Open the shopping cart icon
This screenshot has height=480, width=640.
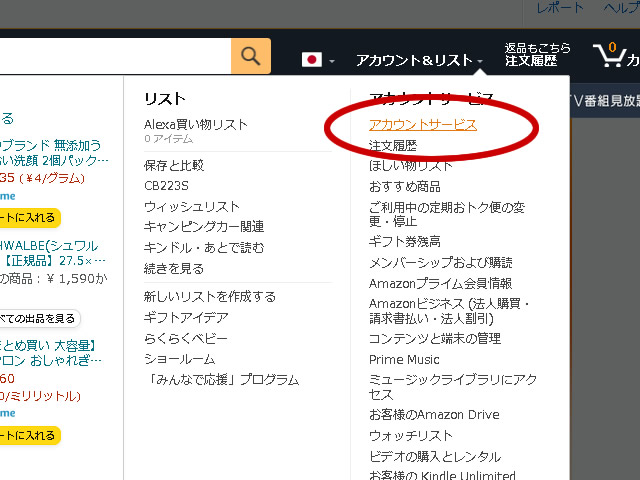coord(609,55)
